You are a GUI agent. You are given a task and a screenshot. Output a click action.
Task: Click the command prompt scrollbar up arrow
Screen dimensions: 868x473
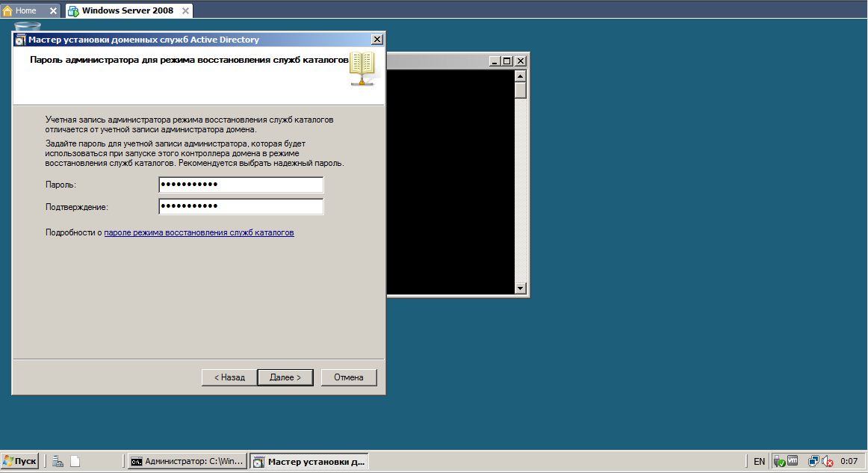click(521, 76)
